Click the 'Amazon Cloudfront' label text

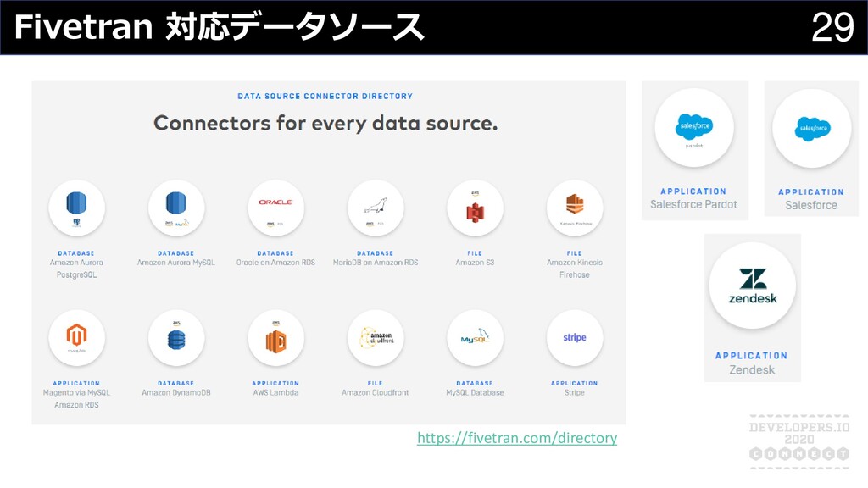pos(376,393)
